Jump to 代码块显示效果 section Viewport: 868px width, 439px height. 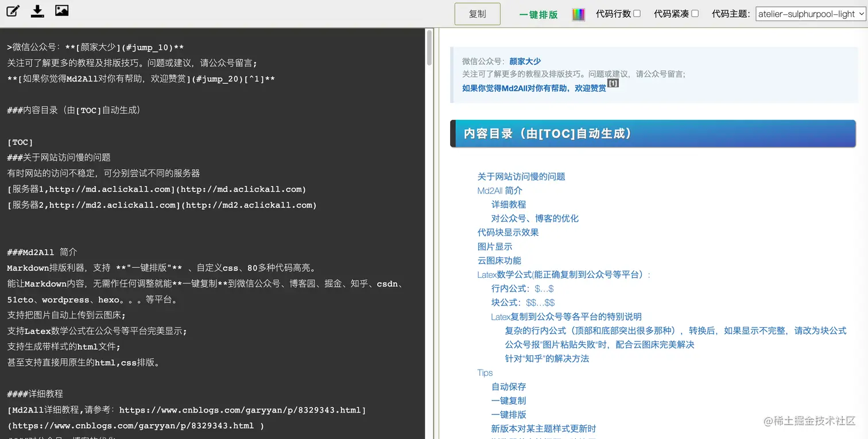pyautogui.click(x=508, y=232)
